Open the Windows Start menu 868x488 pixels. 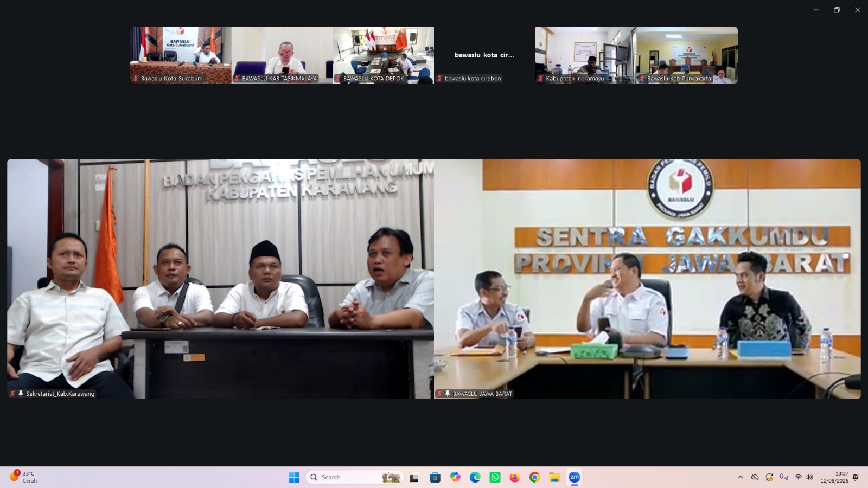(x=294, y=477)
